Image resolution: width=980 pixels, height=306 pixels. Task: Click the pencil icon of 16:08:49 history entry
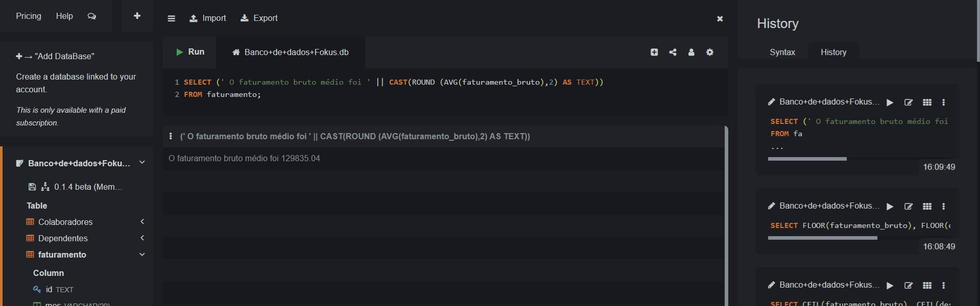pos(772,206)
